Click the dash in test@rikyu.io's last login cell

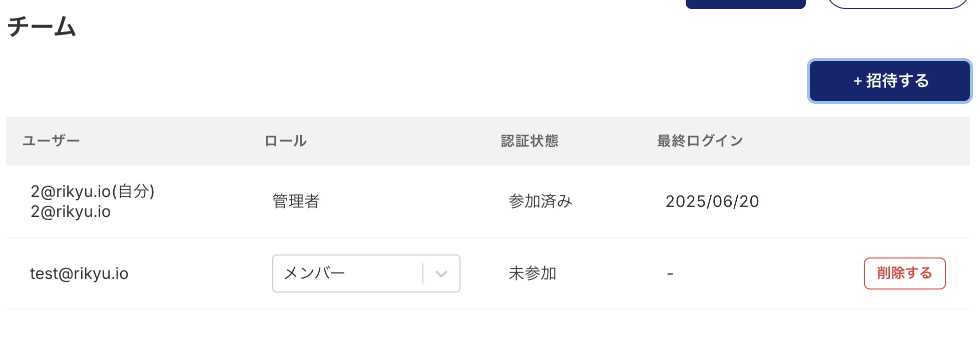tap(670, 274)
